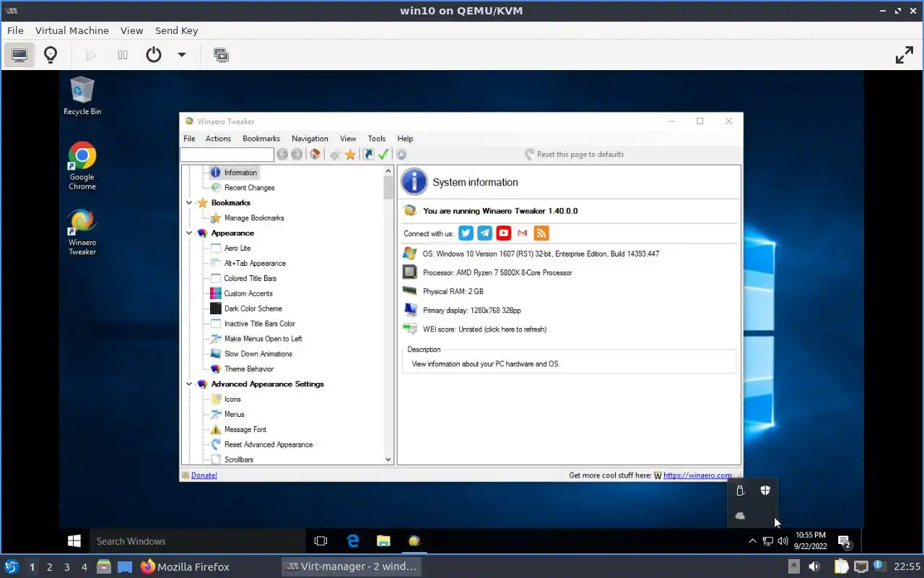The width and height of the screenshot is (924, 578).
Task: Select the Google Chrome desktop icon
Action: (x=82, y=166)
